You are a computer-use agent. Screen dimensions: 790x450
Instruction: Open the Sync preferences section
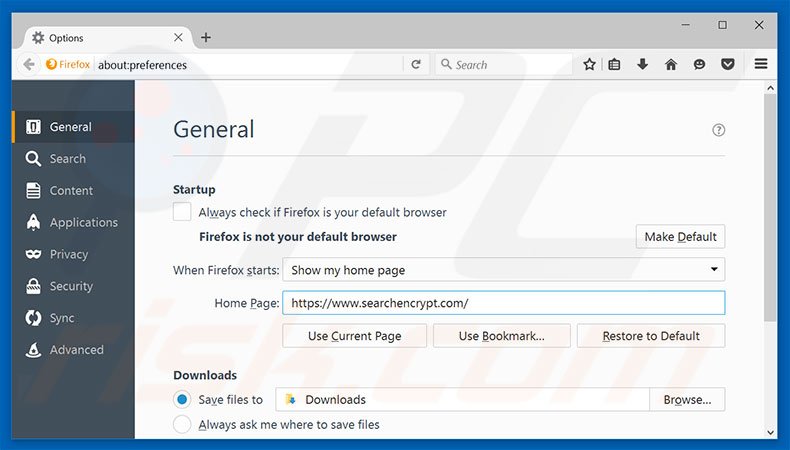pyautogui.click(x=74, y=318)
